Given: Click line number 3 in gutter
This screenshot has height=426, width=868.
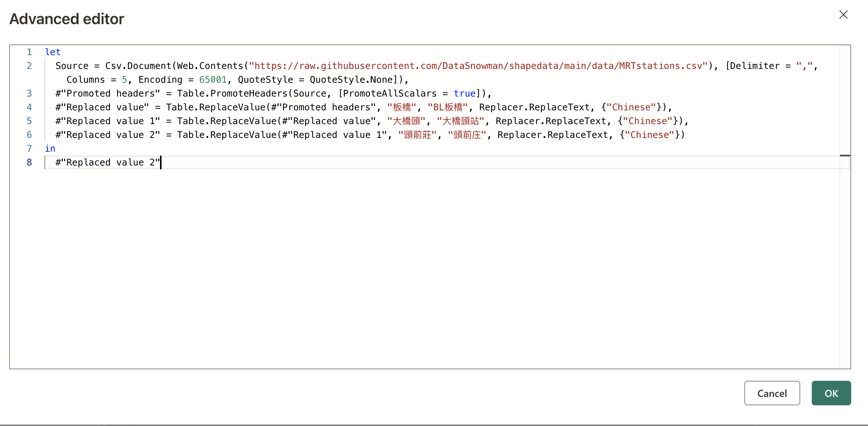Looking at the screenshot, I should coord(29,93).
